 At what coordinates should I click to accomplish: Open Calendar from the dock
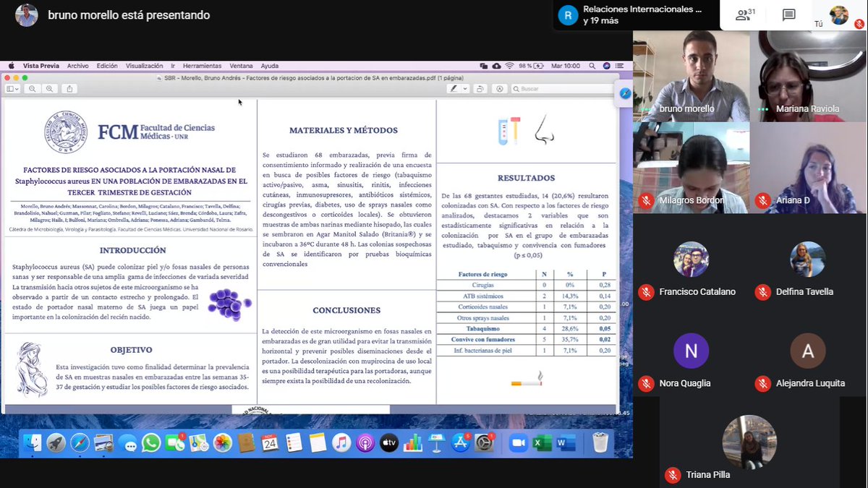point(270,442)
